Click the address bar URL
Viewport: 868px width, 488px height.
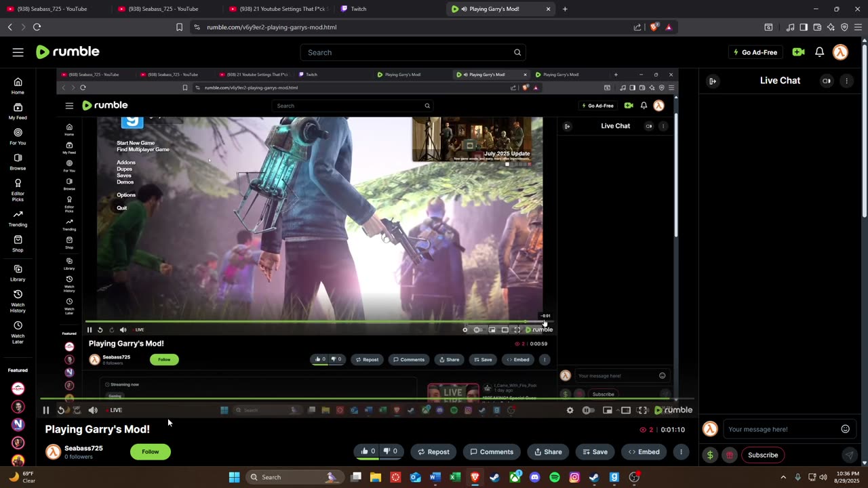[x=271, y=27]
